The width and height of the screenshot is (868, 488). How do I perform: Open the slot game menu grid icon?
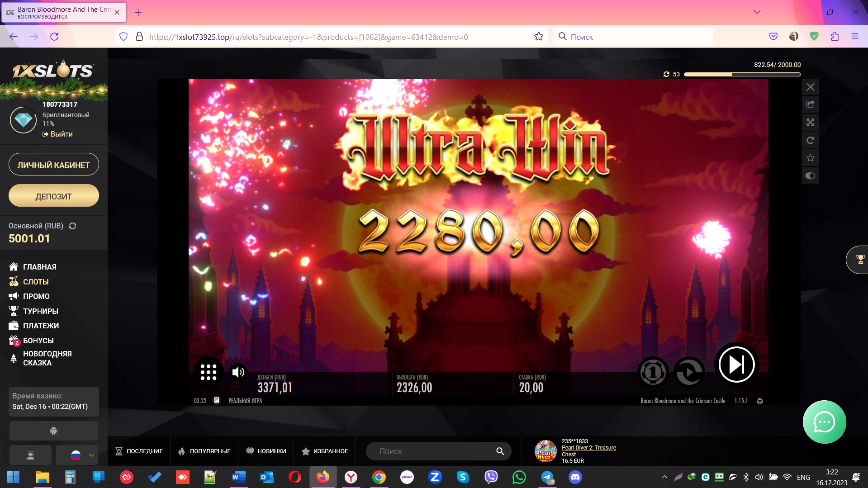pos(208,372)
